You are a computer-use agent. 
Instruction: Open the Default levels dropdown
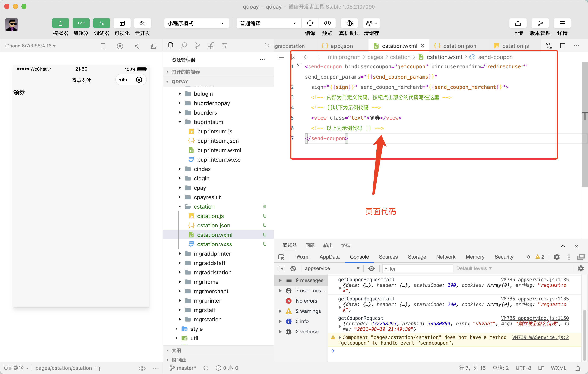pyautogui.click(x=474, y=268)
